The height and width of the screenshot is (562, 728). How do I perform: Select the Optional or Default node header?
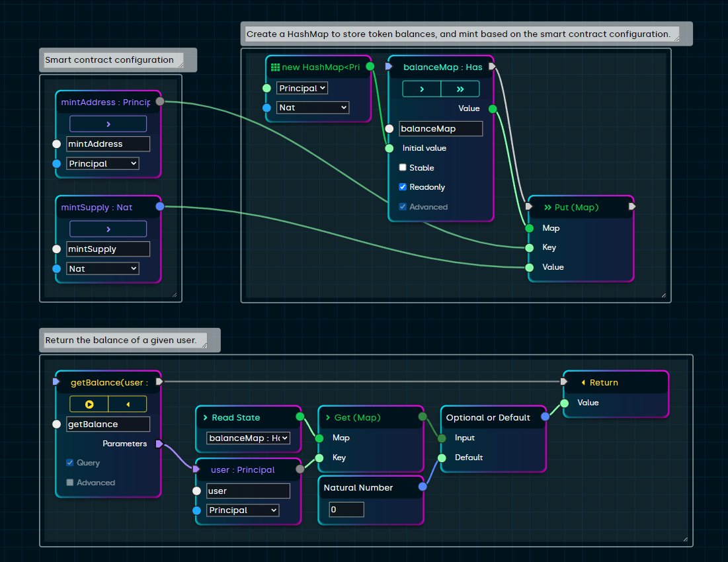click(x=489, y=417)
